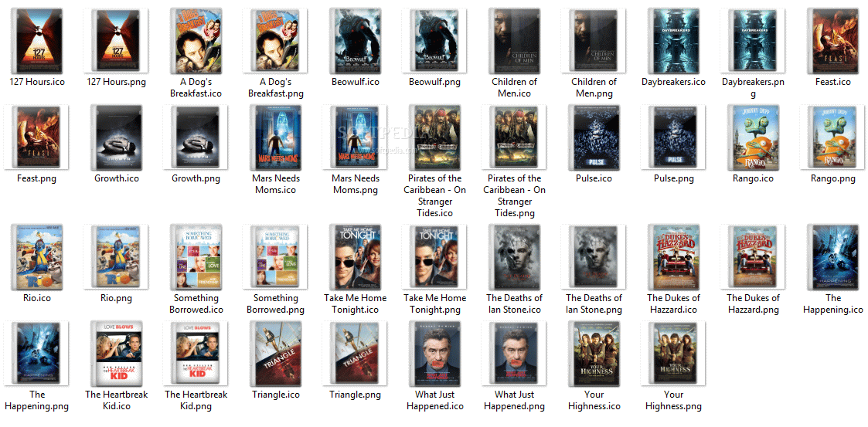
Task: Click the "Feast.png" file name label
Action: point(36,178)
